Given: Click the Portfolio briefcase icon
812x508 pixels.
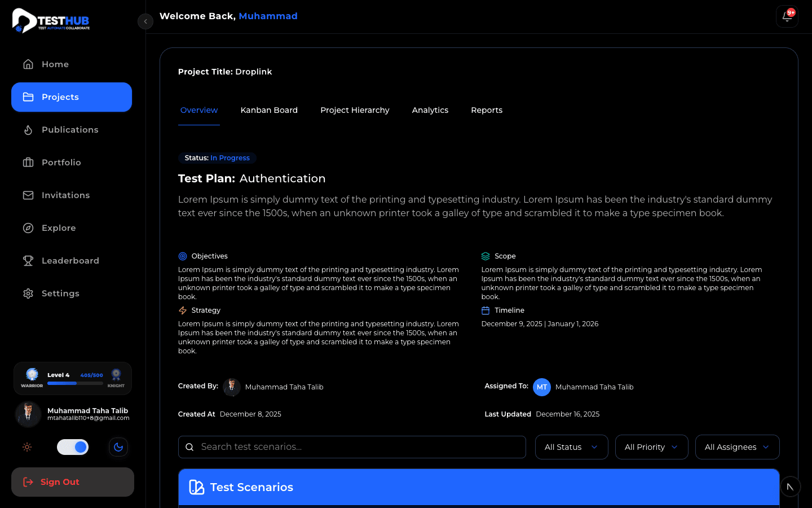Looking at the screenshot, I should click(28, 163).
